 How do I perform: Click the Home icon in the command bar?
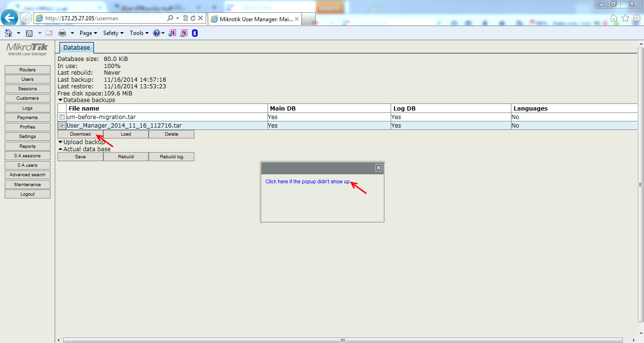[x=8, y=33]
